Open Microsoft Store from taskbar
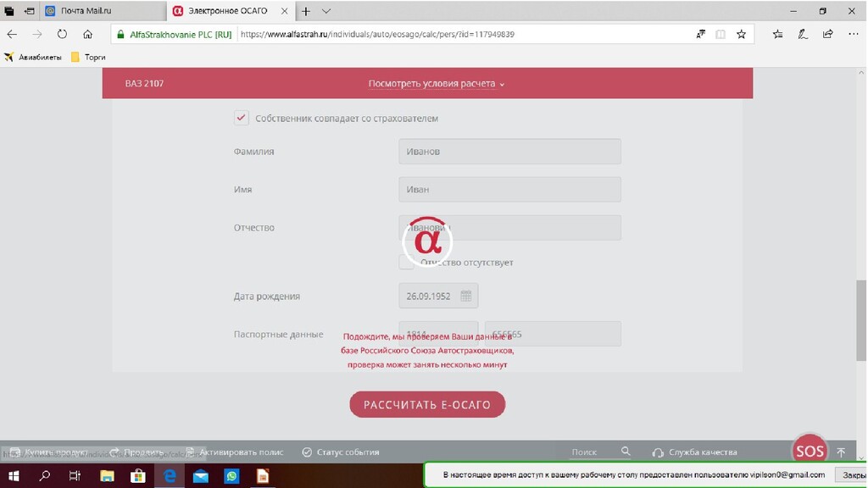Image resolution: width=868 pixels, height=488 pixels. pos(138,476)
